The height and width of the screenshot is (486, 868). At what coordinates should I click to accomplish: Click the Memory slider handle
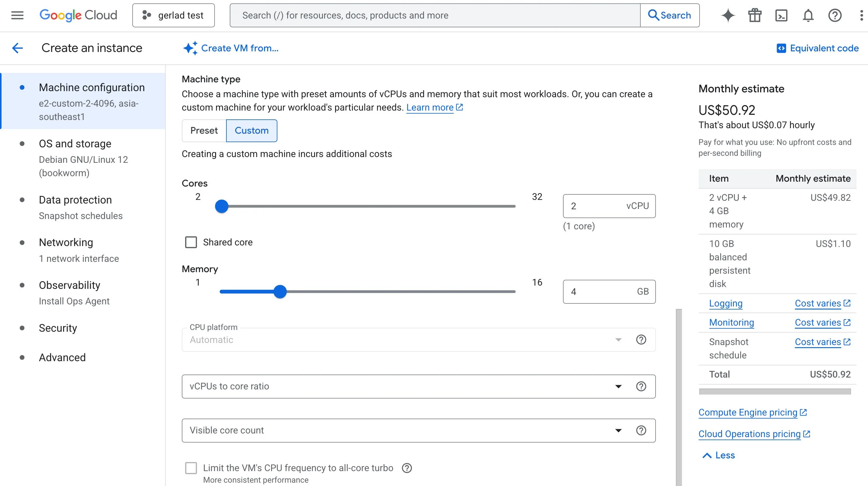[x=280, y=292]
